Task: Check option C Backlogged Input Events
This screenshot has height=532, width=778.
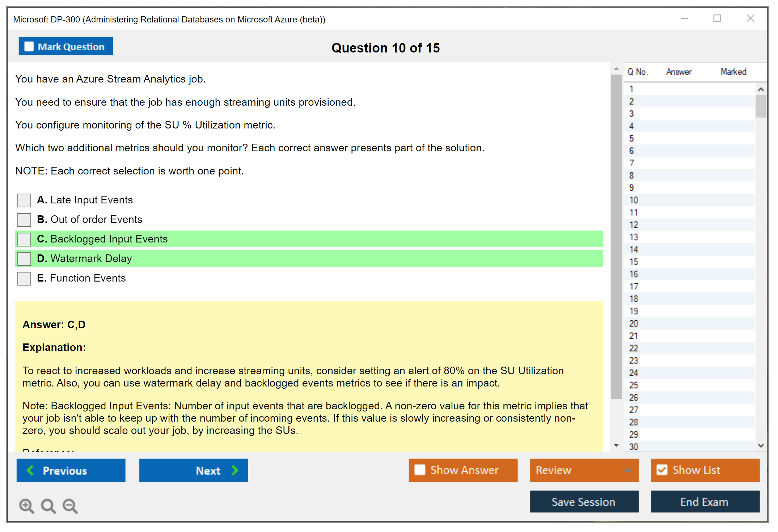Action: point(24,239)
